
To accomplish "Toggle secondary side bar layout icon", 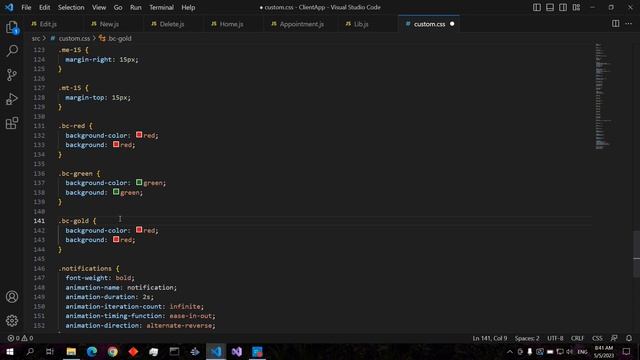I will 563,7.
